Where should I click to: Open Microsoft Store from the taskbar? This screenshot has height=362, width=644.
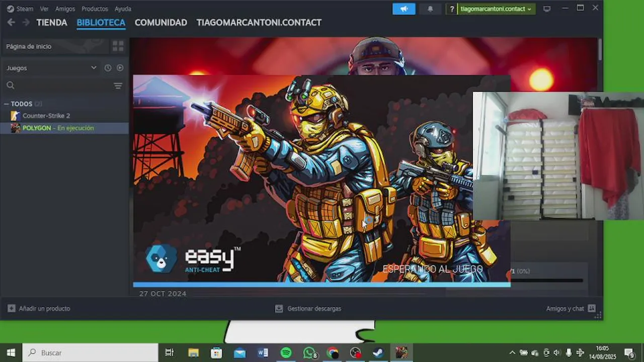[x=216, y=352]
